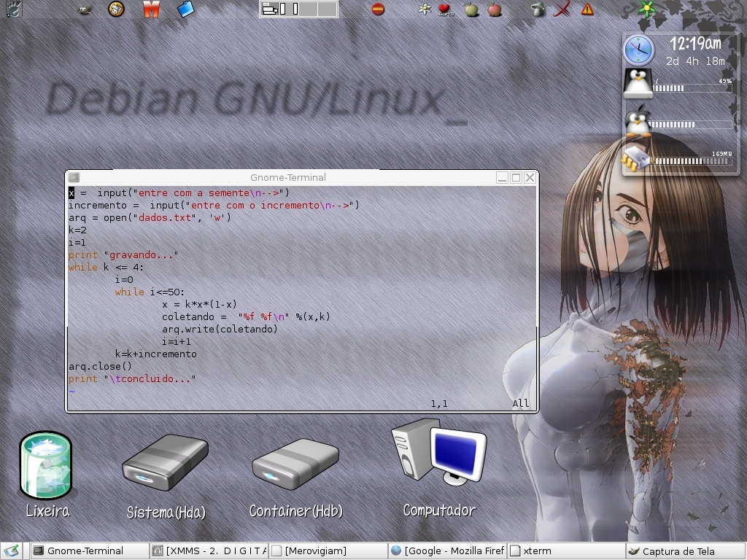
Task: Click the green apple panel icon
Action: pos(471,9)
